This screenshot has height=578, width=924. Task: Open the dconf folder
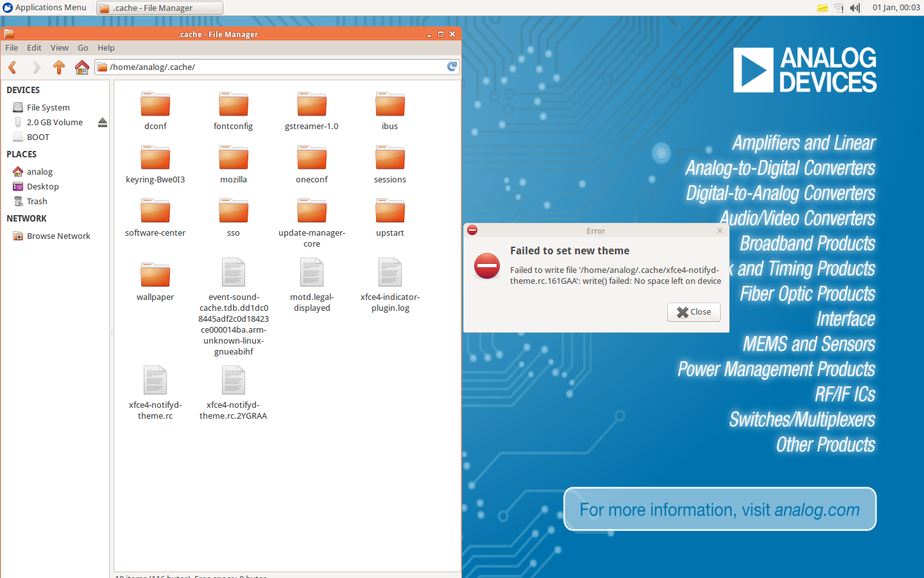click(155, 110)
